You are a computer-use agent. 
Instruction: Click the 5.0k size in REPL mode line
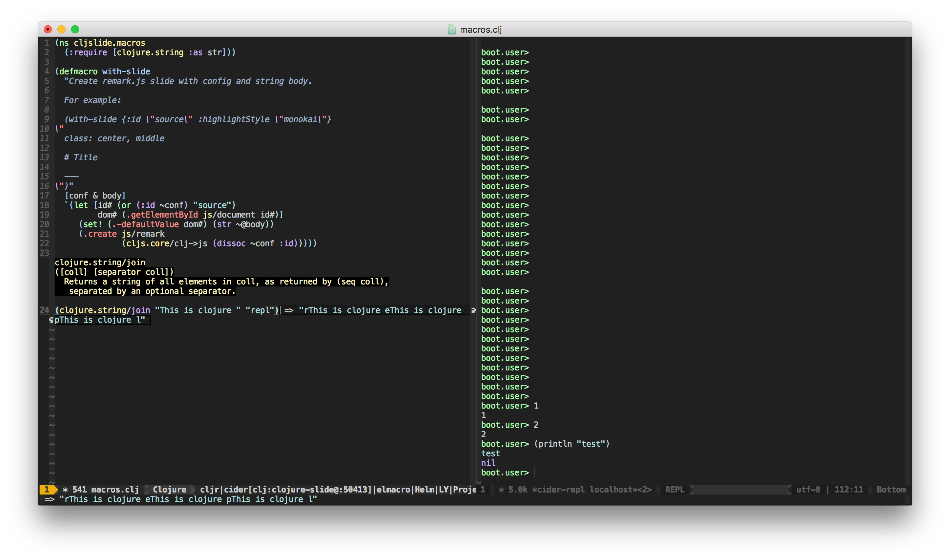518,490
